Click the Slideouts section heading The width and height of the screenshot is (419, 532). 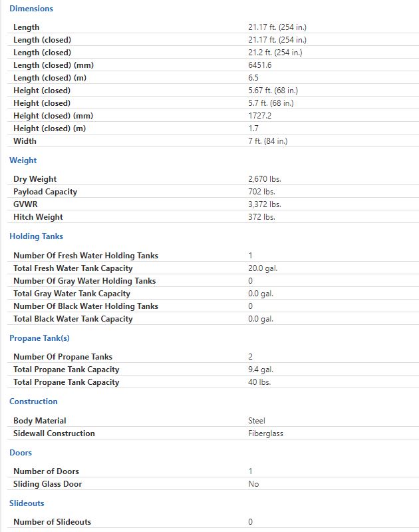tap(27, 503)
